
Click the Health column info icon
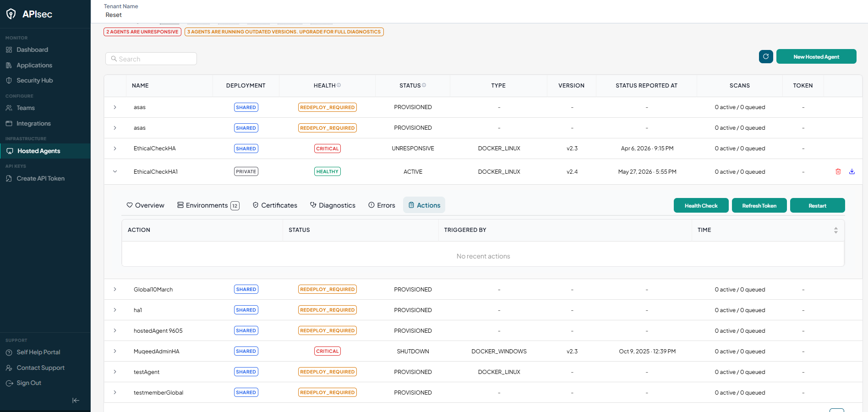tap(339, 85)
